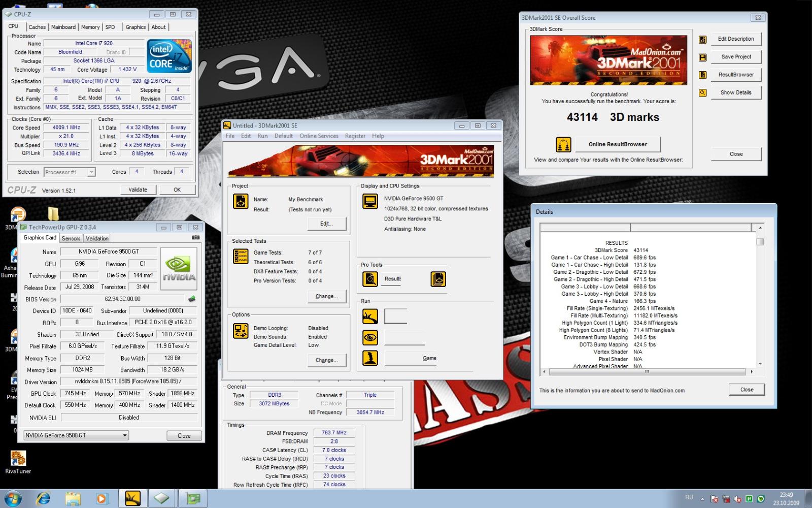The width and height of the screenshot is (812, 508).
Task: Click the Edit Description button
Action: pos(736,39)
